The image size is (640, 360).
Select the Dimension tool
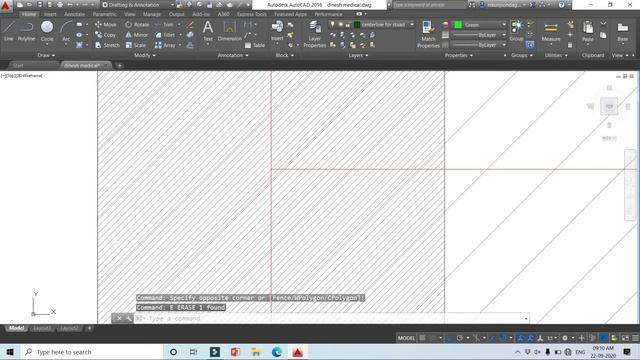(x=229, y=31)
